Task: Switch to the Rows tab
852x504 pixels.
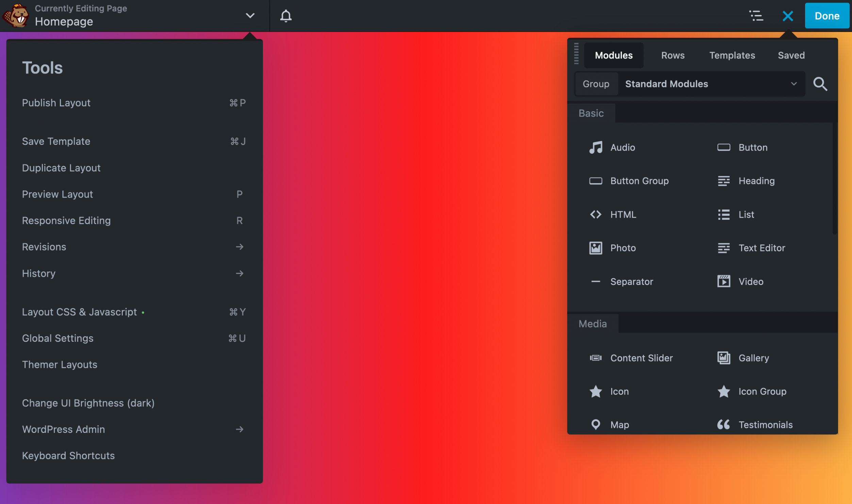Action: 673,55
